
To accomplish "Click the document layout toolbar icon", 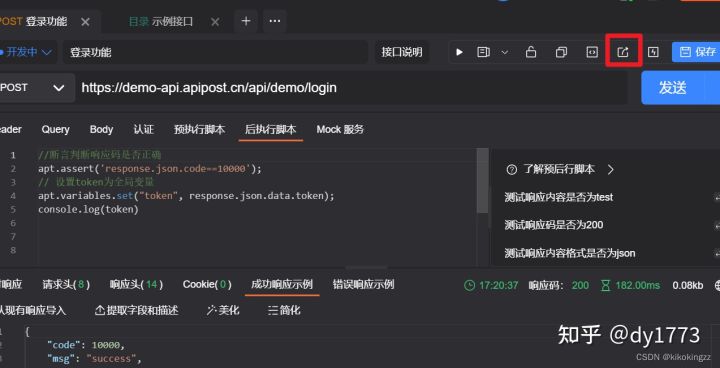I will (483, 52).
